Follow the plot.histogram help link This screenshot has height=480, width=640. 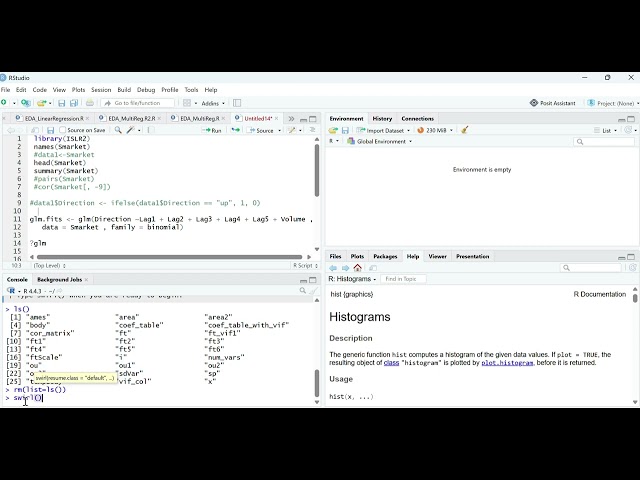click(x=507, y=362)
